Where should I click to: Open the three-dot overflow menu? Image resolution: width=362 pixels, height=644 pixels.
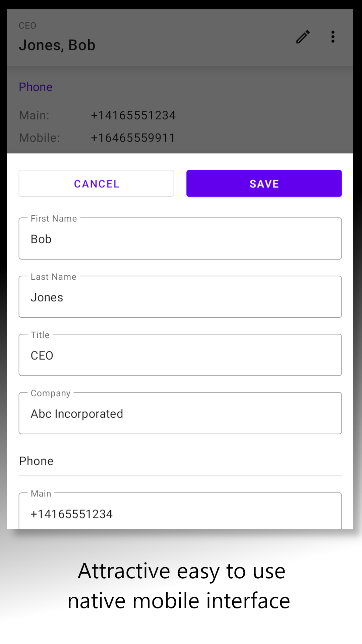coord(333,37)
